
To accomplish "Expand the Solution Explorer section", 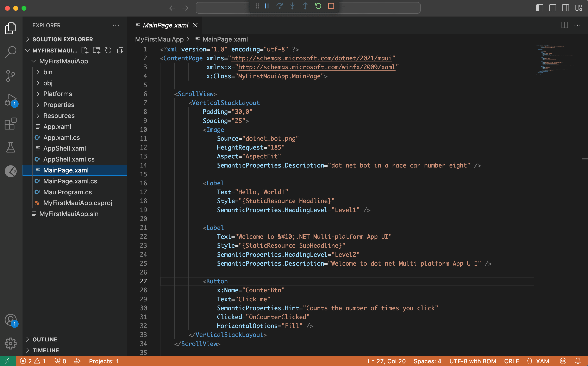I will pos(62,39).
